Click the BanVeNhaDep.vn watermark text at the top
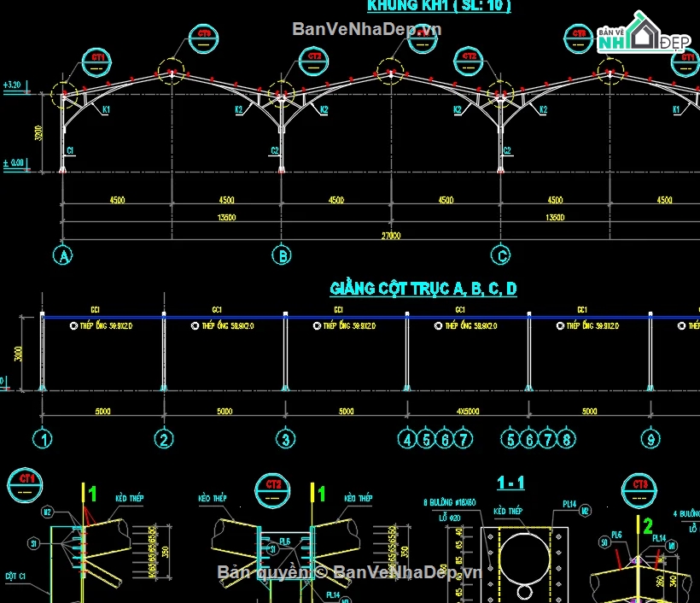700x603 pixels. pos(369,29)
